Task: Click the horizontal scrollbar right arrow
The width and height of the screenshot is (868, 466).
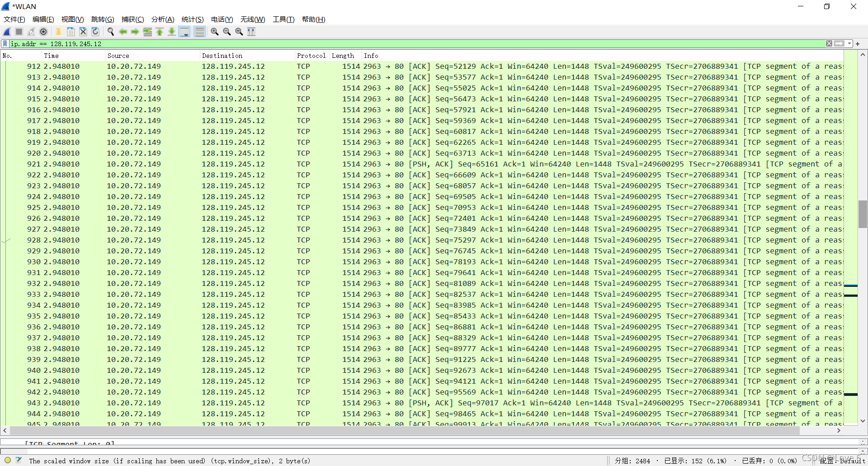Action: 839,431
